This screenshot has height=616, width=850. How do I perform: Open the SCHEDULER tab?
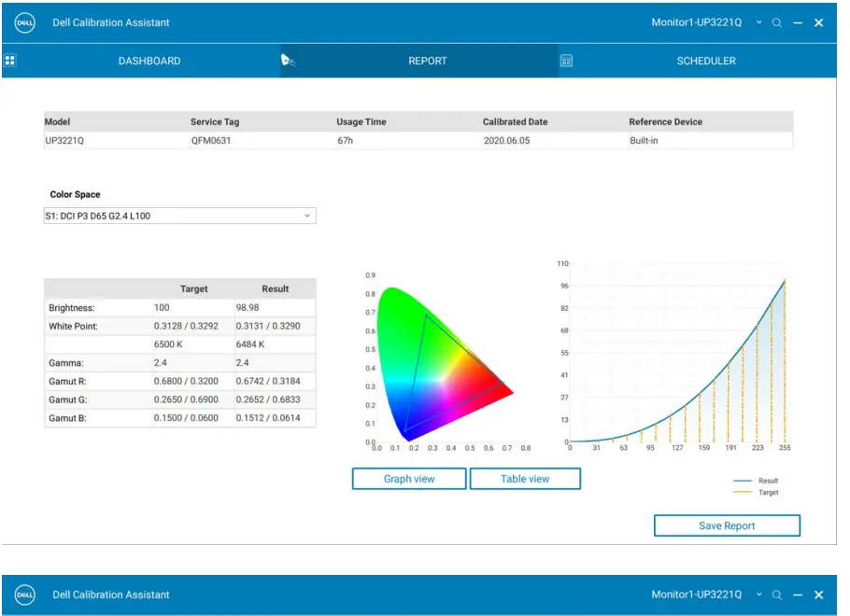(x=706, y=61)
